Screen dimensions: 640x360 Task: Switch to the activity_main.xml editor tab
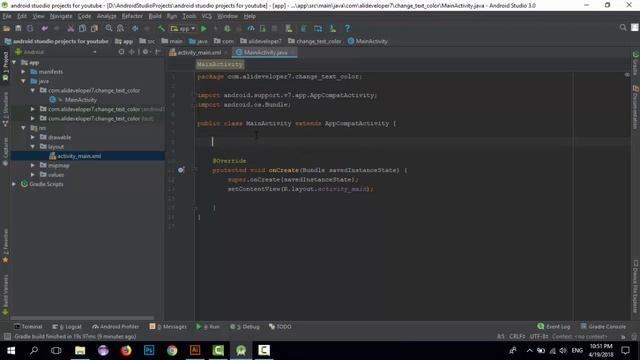(199, 52)
